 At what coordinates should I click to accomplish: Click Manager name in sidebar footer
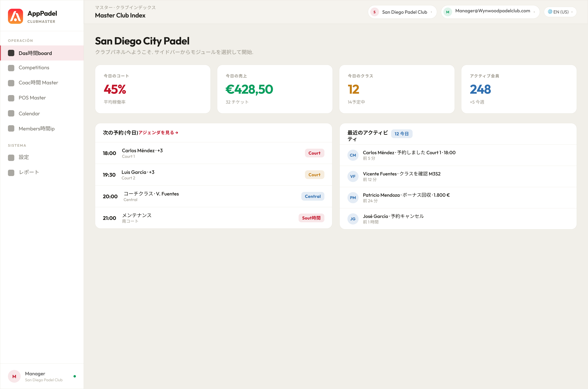[35, 374]
